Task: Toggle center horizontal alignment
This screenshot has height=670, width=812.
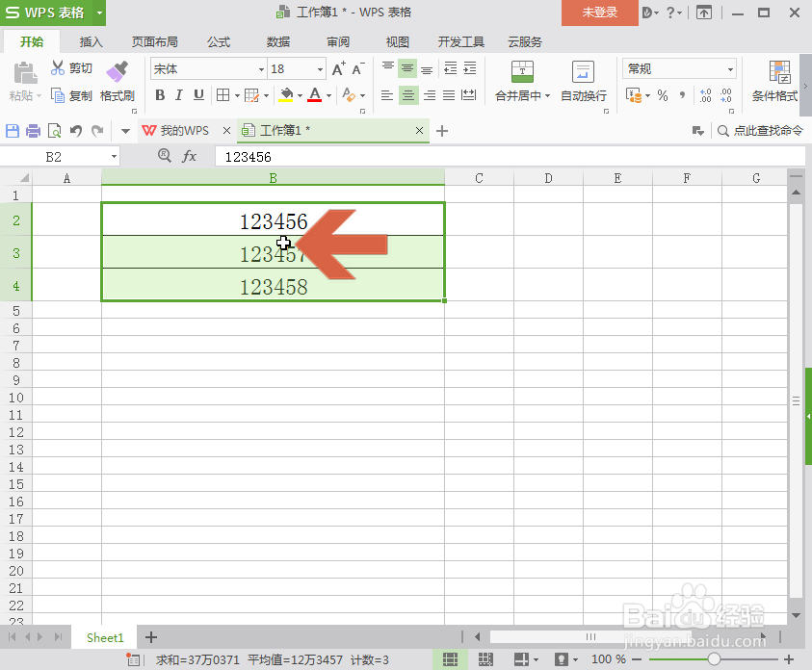Action: tap(408, 95)
